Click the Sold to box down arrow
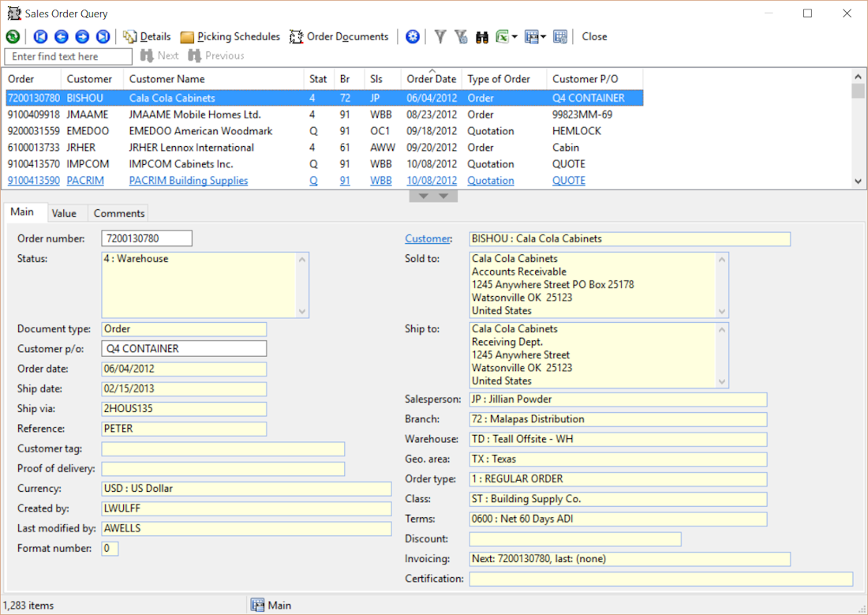The image size is (868, 615). pos(722,311)
